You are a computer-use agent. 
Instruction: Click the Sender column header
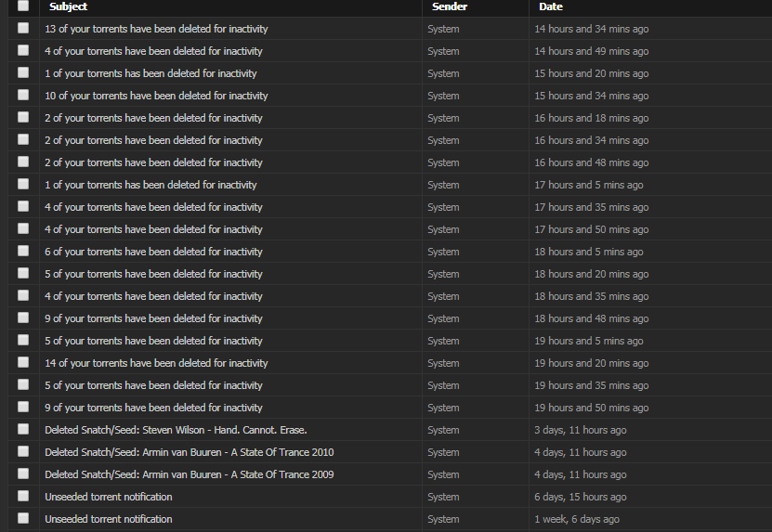(x=450, y=6)
